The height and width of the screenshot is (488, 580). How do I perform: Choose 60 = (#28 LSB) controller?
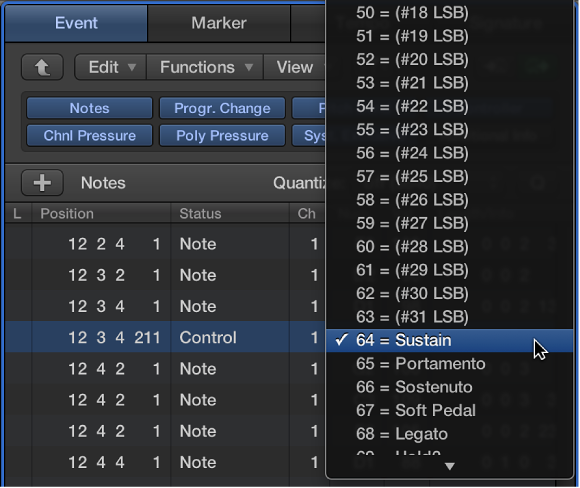pos(449,247)
